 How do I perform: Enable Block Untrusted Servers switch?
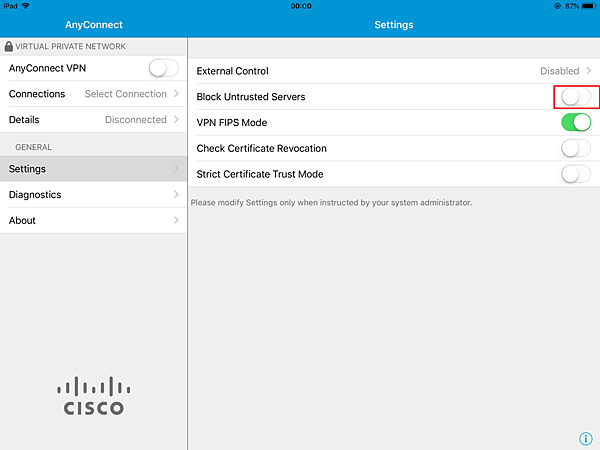tap(576, 97)
